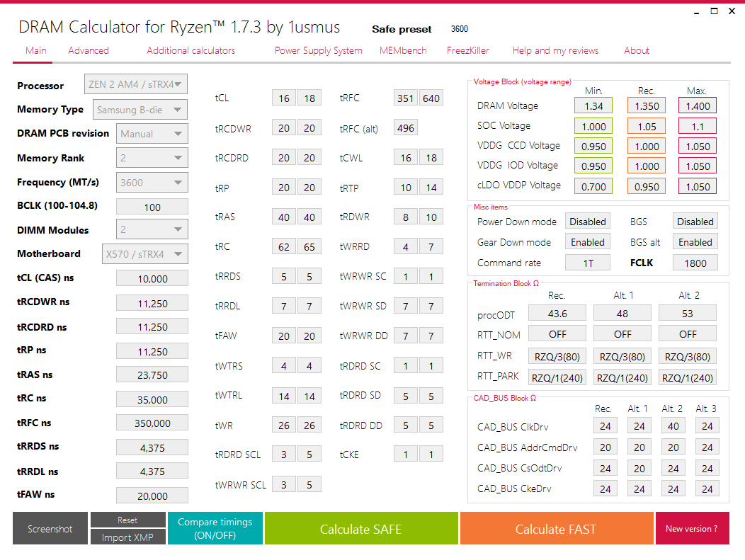The width and height of the screenshot is (745, 560).
Task: Click the tRFC second value 640
Action: click(431, 98)
